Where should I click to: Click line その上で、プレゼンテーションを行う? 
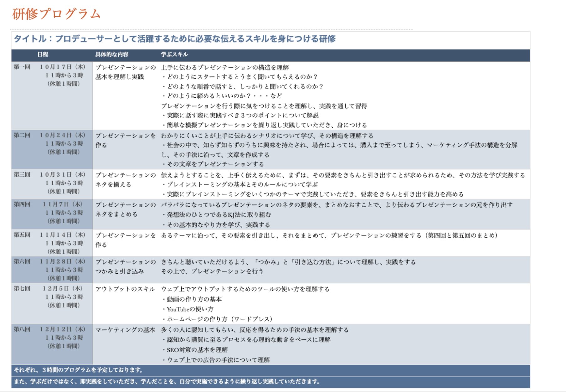pos(212,271)
